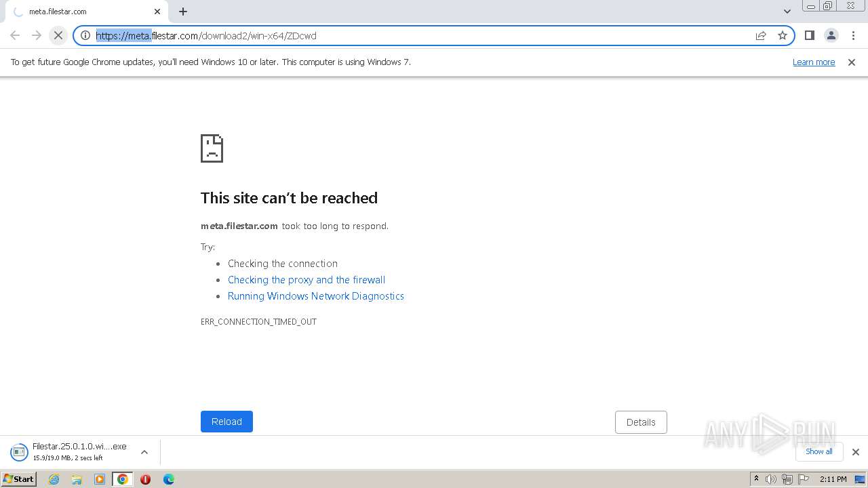
Task: View site information icon in address bar
Action: click(x=85, y=35)
